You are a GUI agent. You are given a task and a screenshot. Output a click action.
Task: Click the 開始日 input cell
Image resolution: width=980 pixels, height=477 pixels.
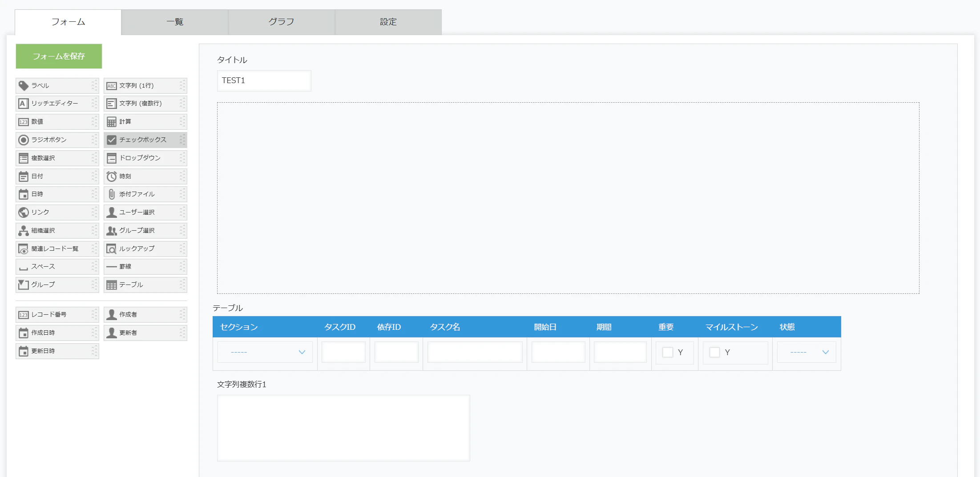(558, 352)
